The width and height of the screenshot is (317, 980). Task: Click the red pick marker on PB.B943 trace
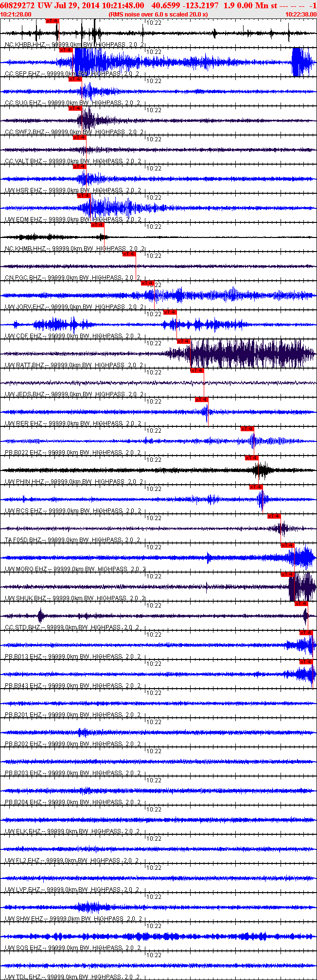tap(306, 662)
